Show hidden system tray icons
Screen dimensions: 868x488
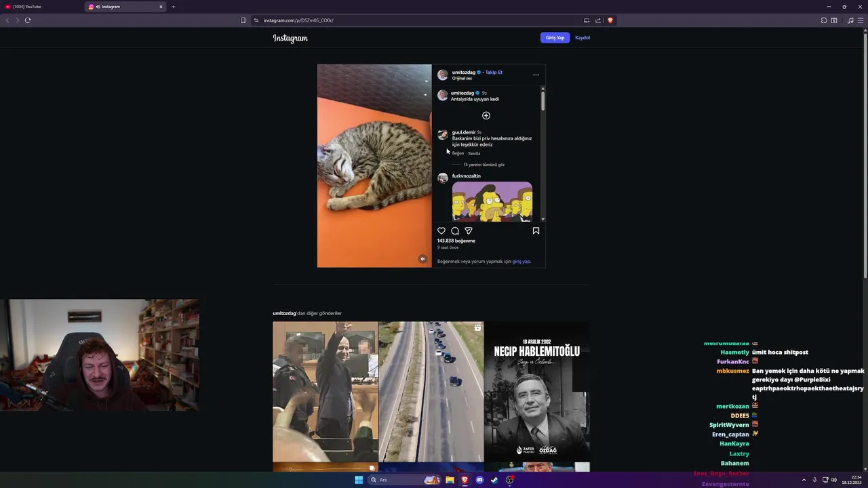[804, 480]
